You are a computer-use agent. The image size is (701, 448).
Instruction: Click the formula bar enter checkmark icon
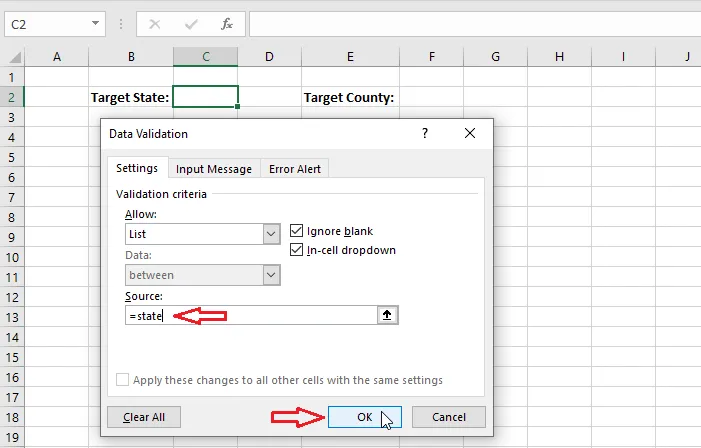[191, 24]
